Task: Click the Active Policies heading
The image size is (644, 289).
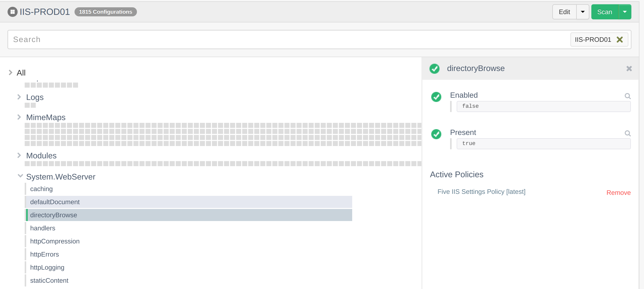Action: [x=456, y=174]
